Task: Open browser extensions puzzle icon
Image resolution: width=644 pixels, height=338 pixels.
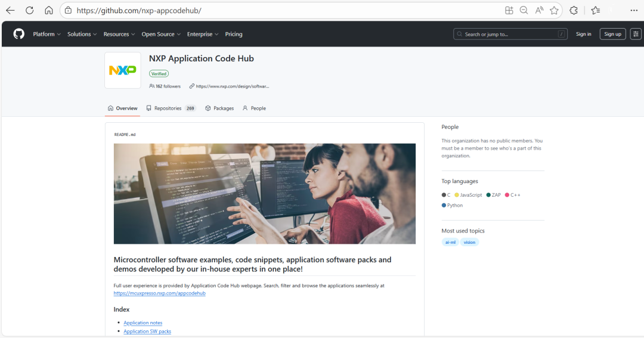Action: (574, 10)
